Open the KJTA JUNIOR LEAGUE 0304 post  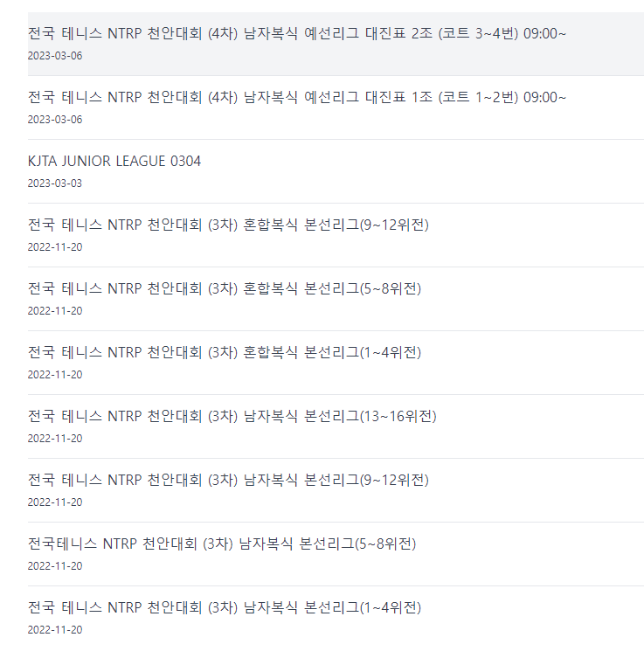[114, 161]
